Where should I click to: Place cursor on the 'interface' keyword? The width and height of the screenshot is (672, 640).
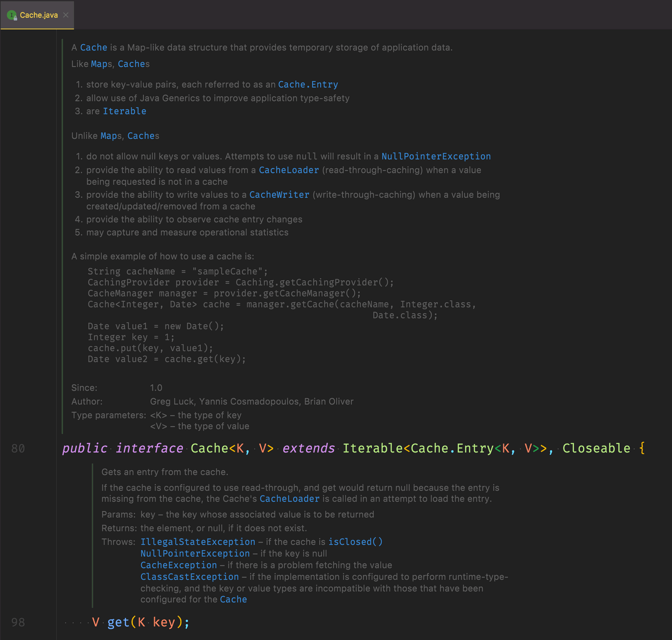[149, 448]
